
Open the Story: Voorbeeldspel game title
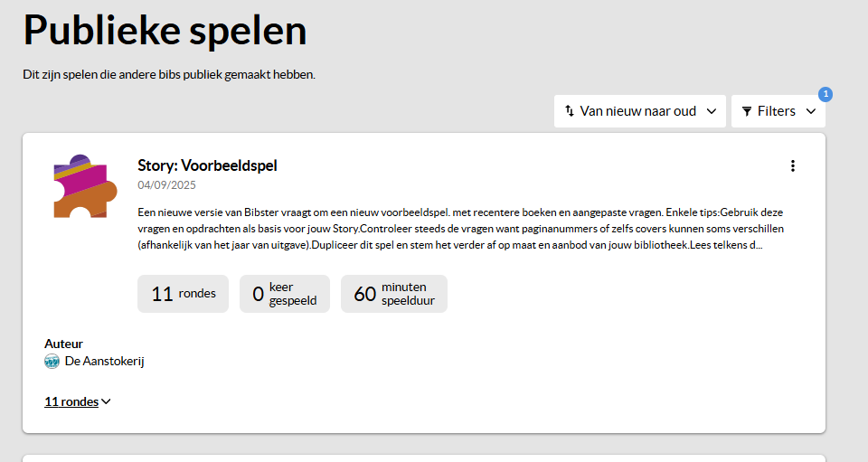point(207,165)
